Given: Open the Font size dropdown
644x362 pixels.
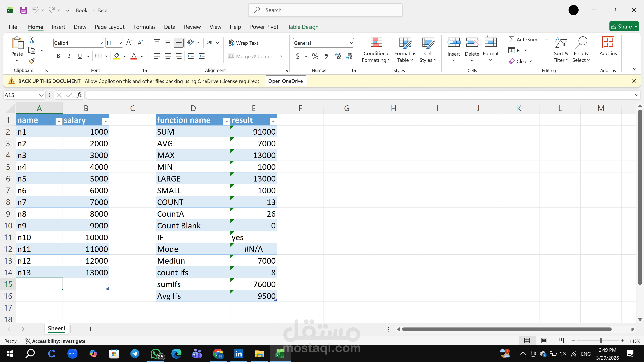Looking at the screenshot, I should point(121,43).
